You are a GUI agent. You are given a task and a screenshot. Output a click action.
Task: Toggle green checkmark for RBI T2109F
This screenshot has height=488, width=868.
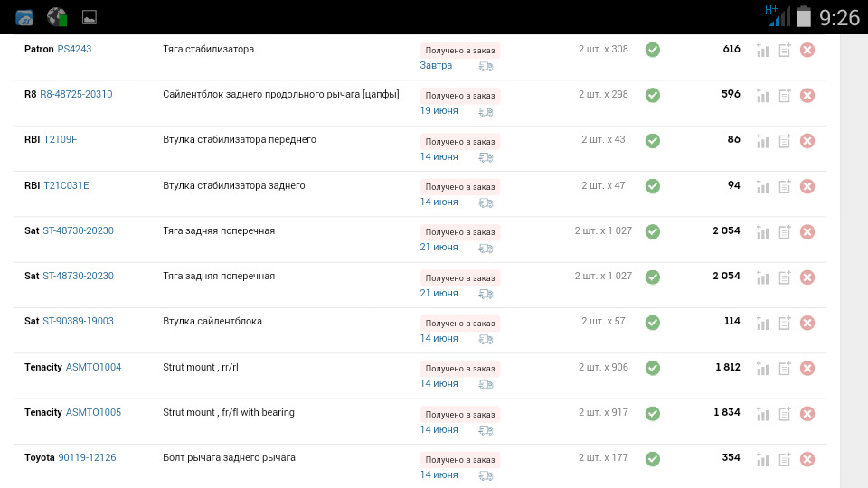(x=653, y=141)
